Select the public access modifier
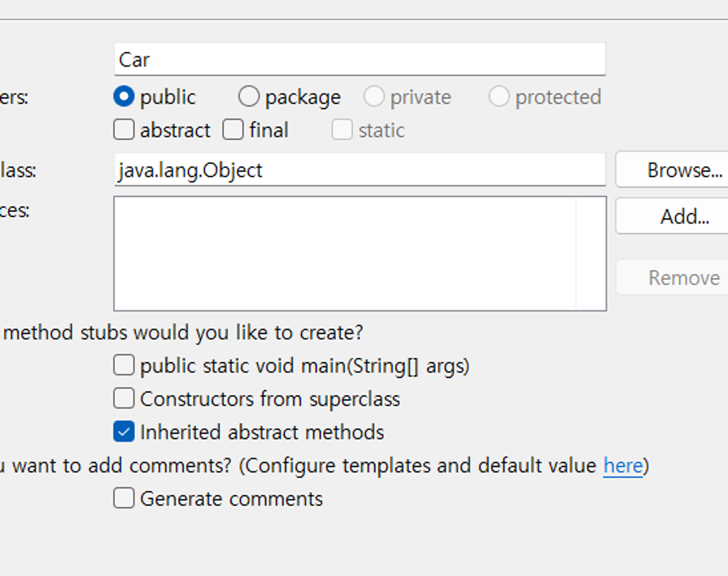Screen dimensions: 728x576 (124, 97)
